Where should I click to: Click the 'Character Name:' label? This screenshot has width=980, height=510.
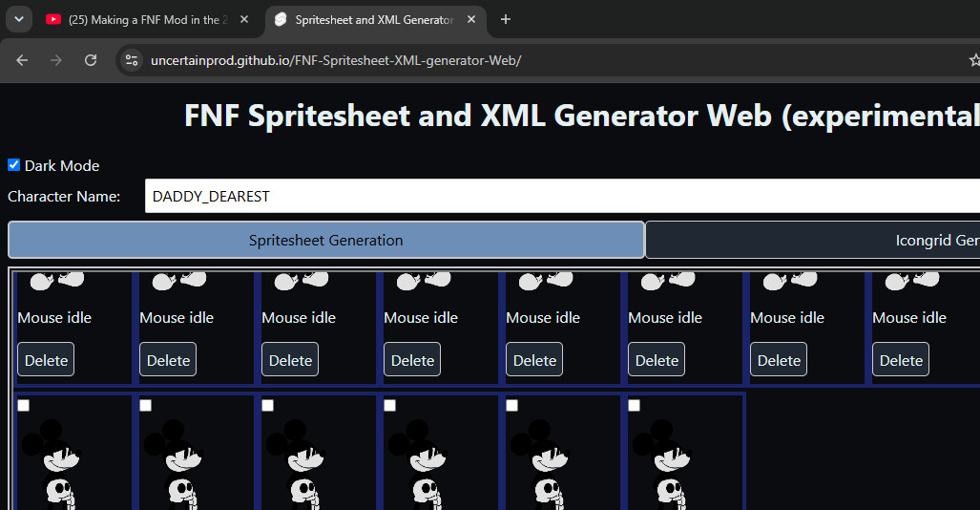64,196
